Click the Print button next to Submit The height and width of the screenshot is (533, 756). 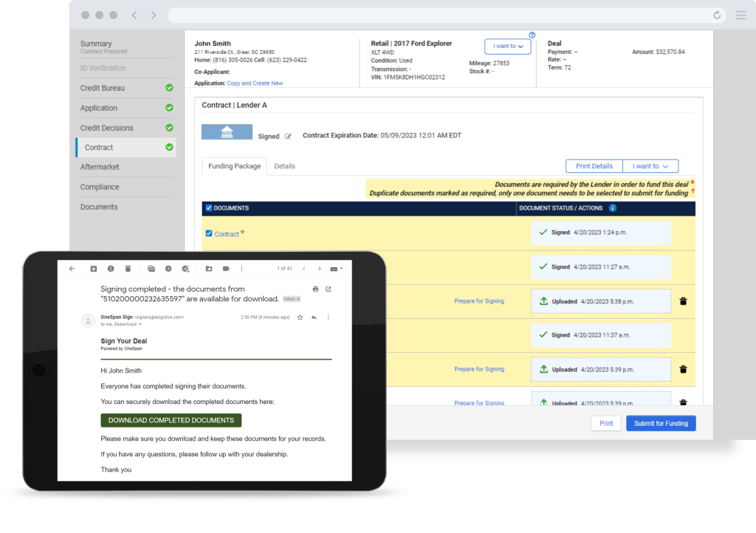606,424
